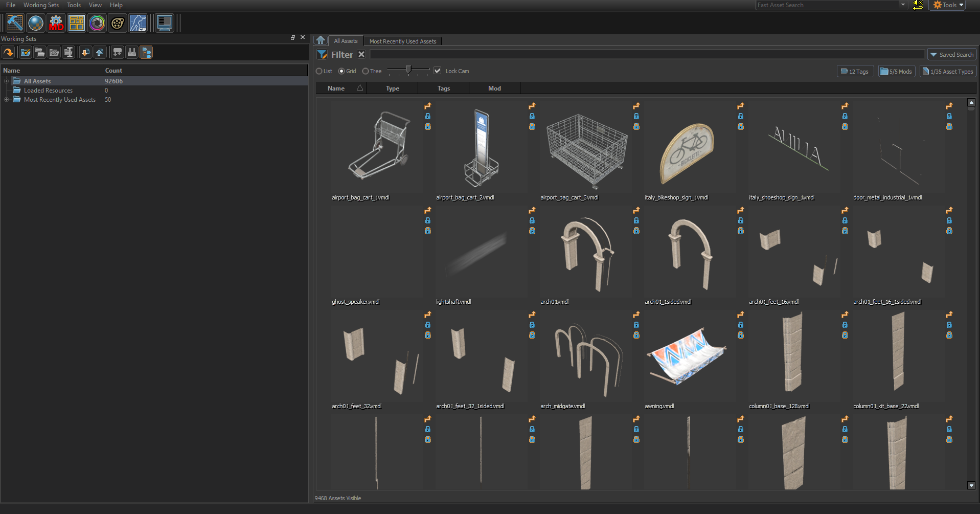Click the 1/35 Asset Types button
The height and width of the screenshot is (514, 980).
(x=948, y=72)
